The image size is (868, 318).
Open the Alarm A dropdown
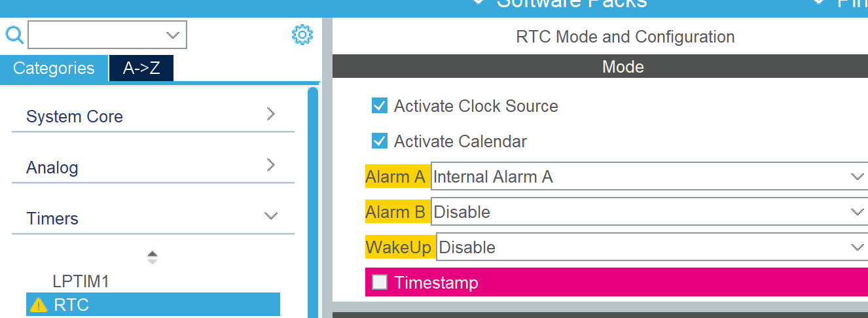pyautogui.click(x=649, y=177)
